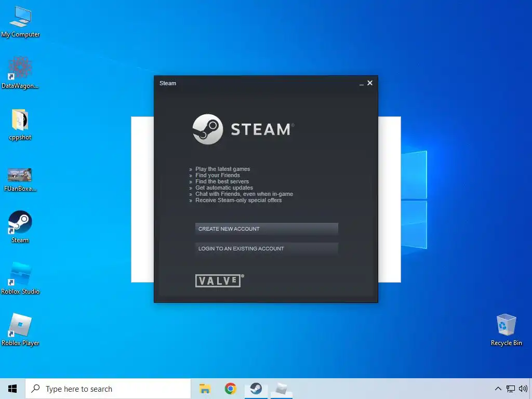532x399 pixels.
Task: Click the Valve logo
Action: coord(219,281)
